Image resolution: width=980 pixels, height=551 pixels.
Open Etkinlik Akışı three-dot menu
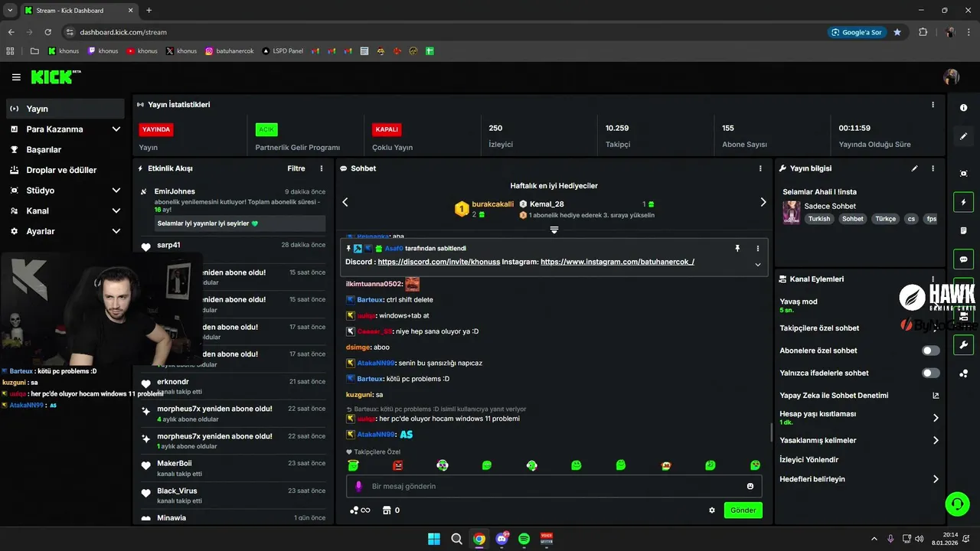(x=322, y=168)
